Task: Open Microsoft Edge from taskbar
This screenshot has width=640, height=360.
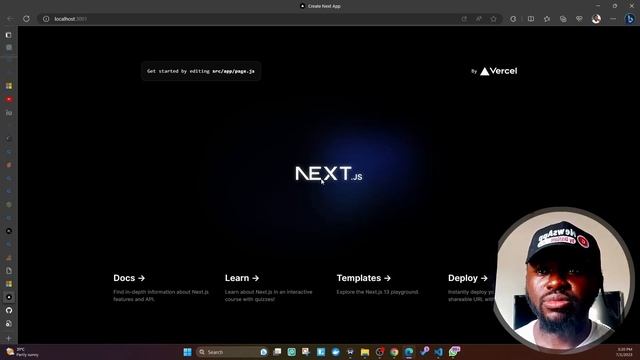Action: (409, 352)
